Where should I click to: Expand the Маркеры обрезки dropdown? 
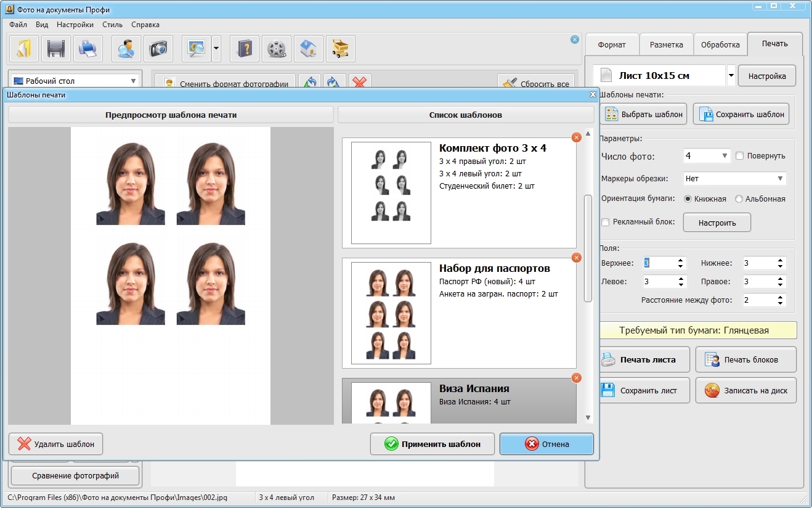734,179
